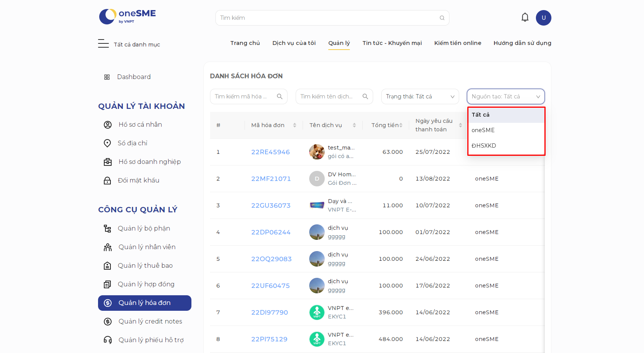Click the search magnifier in top search bar
Screen dimensions: 644x353
tap(442, 18)
